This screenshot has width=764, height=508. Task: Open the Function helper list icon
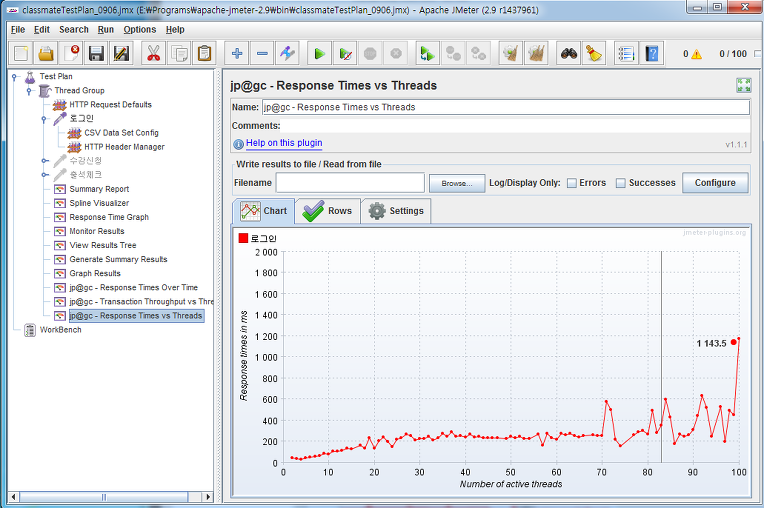[x=626, y=53]
